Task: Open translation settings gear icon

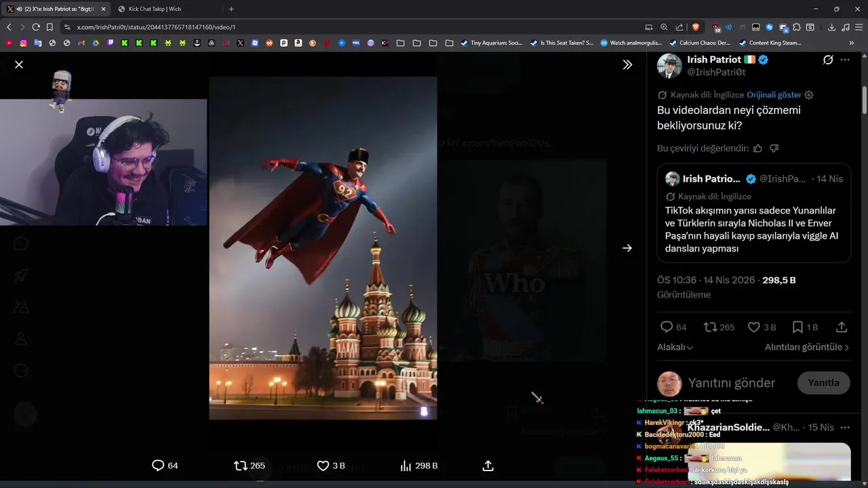Action: coord(808,95)
